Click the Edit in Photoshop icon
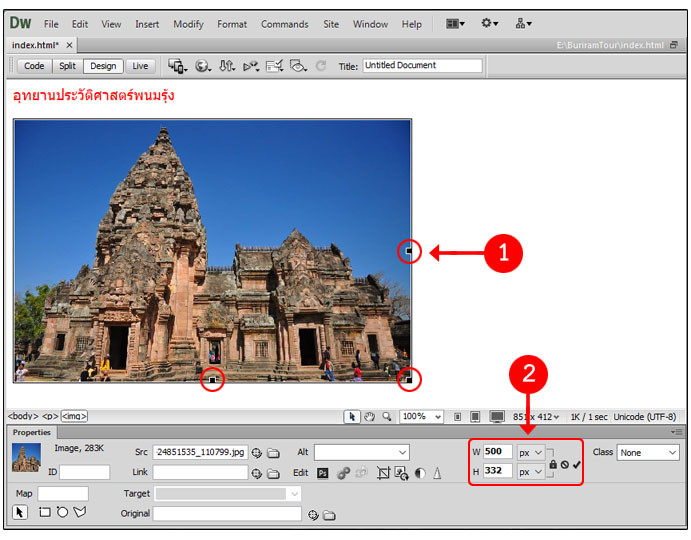This screenshot has width=691, height=540. pos(323,473)
